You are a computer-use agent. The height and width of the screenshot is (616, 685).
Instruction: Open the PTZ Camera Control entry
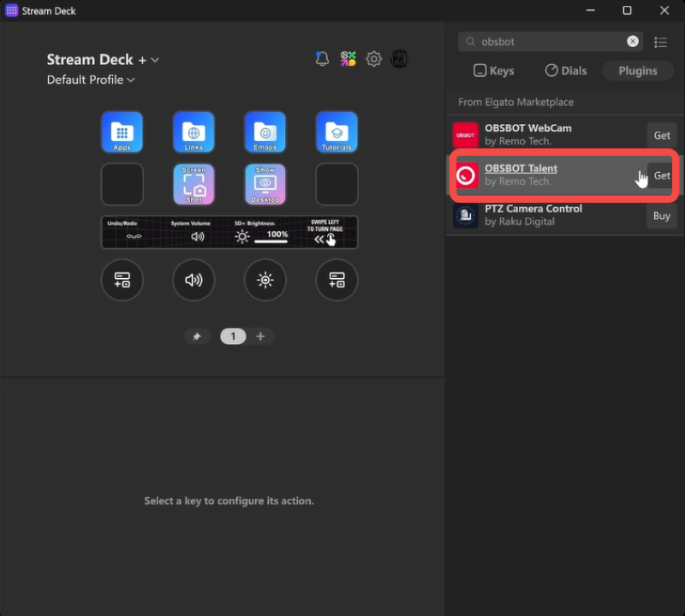565,216
